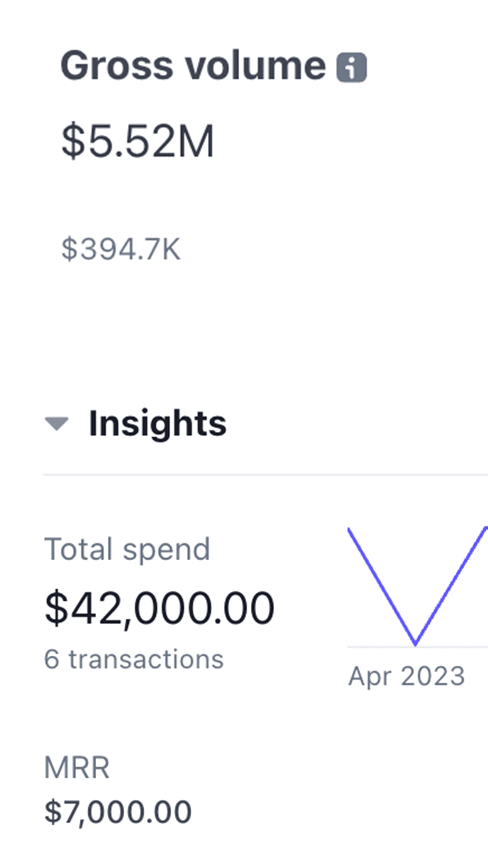This screenshot has width=488, height=868.
Task: Click the lowest point of spend chart
Action: click(415, 643)
